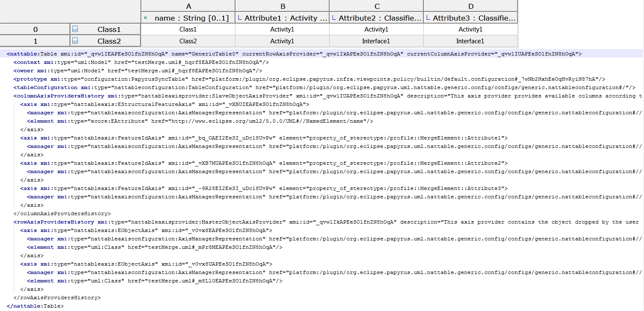This screenshot has width=644, height=311.
Task: Select the name cell containing Class2
Action: [188, 41]
